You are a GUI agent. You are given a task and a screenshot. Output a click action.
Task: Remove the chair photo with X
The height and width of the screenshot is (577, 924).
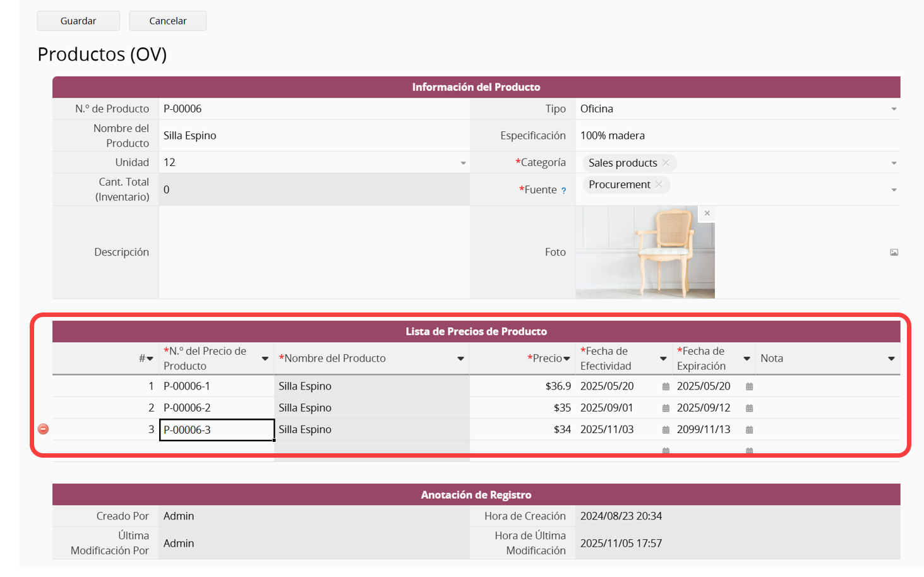point(707,213)
